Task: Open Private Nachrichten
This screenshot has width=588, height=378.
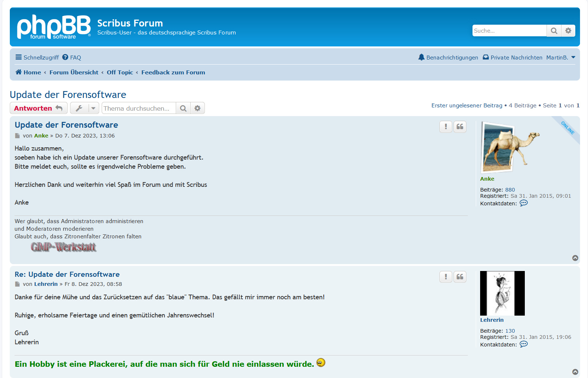Action: click(x=512, y=57)
